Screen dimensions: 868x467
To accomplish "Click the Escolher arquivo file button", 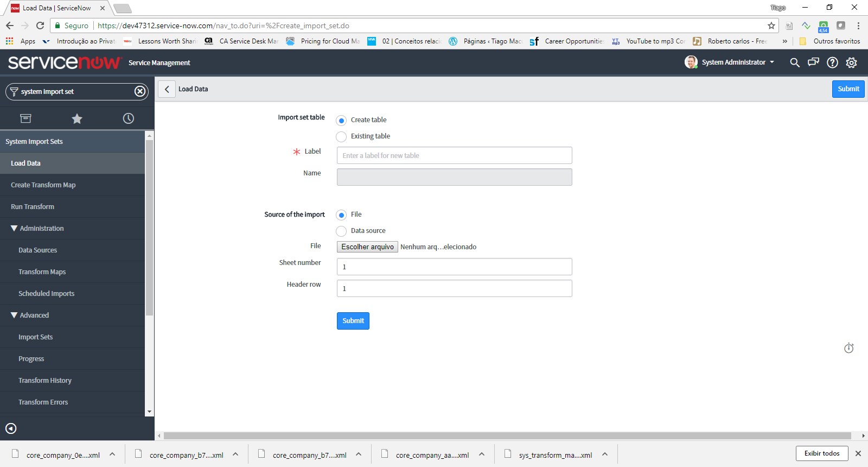I will [x=367, y=247].
